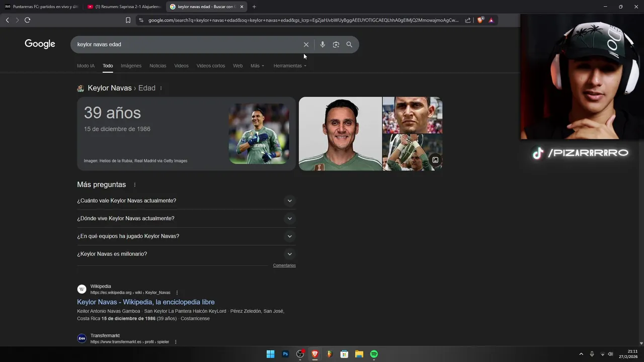The width and height of the screenshot is (644, 362).
Task: Open the volume control in the tray
Action: click(x=610, y=354)
